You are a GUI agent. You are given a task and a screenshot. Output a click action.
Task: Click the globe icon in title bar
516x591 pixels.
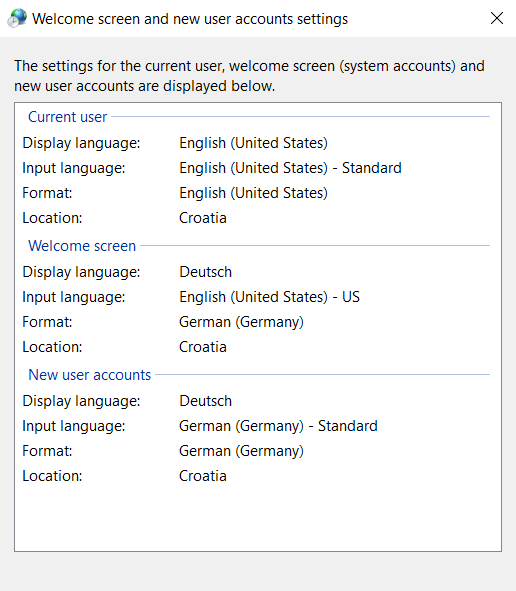pos(17,18)
